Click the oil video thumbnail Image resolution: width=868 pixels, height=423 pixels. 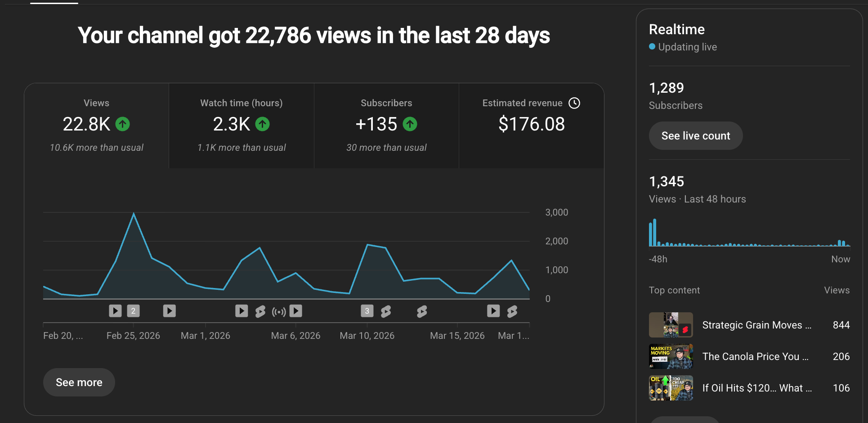pyautogui.click(x=671, y=388)
